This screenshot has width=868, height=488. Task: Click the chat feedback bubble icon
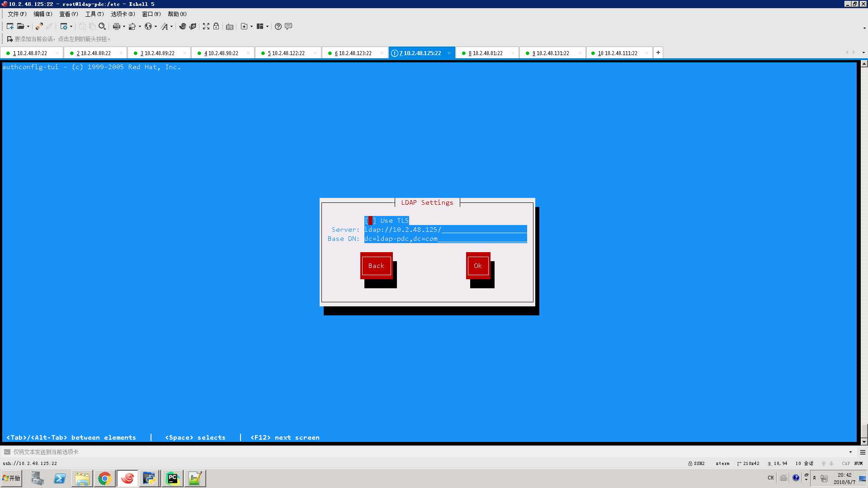point(288,27)
